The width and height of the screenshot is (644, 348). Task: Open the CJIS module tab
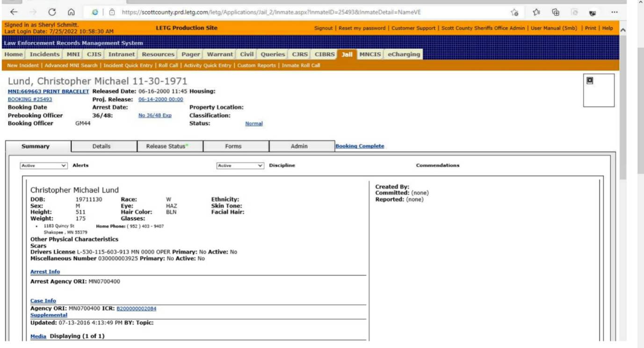(x=94, y=54)
